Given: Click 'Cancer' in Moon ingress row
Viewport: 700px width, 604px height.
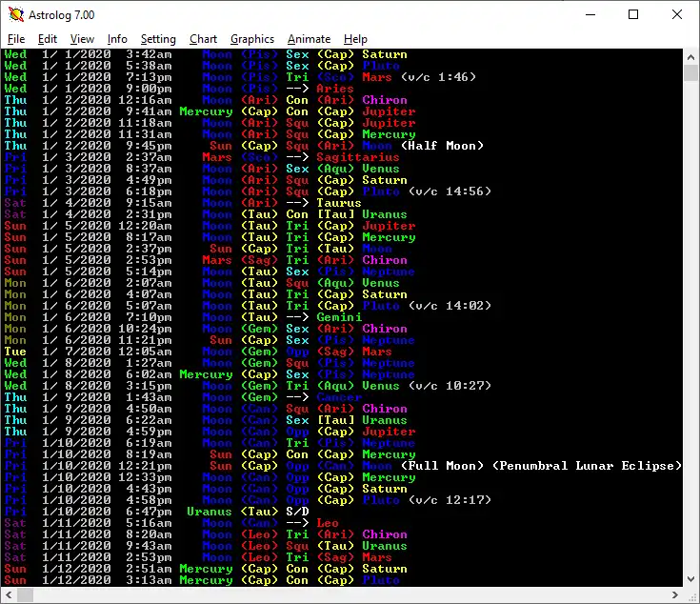Looking at the screenshot, I should (339, 397).
